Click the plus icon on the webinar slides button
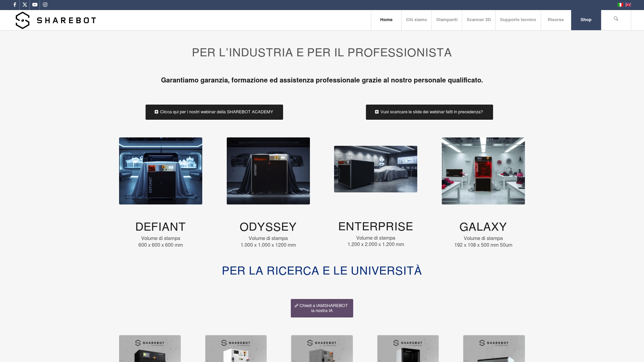Screen dimensions: 644x362 pos(376,112)
